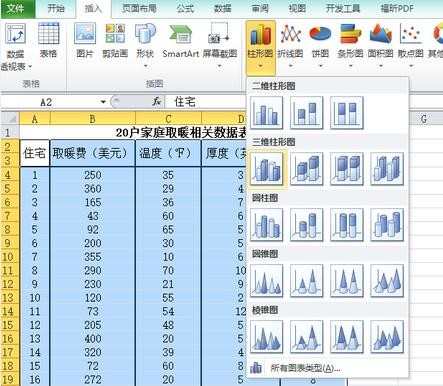
Task: Expand the Name Box dropdown arrow
Action: click(103, 102)
